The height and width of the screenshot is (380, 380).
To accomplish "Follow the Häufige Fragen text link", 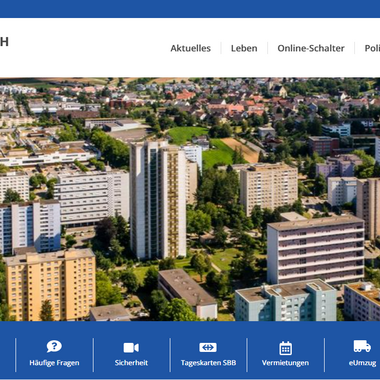I will (54, 363).
